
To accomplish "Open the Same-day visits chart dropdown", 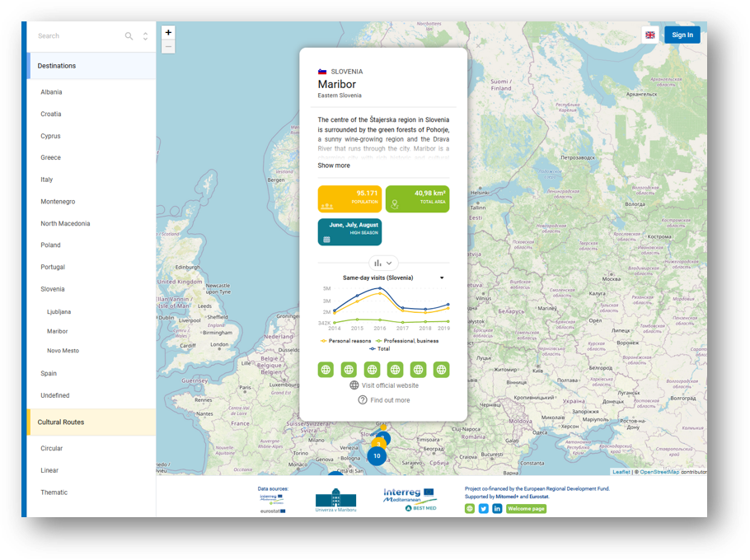I will click(x=442, y=278).
